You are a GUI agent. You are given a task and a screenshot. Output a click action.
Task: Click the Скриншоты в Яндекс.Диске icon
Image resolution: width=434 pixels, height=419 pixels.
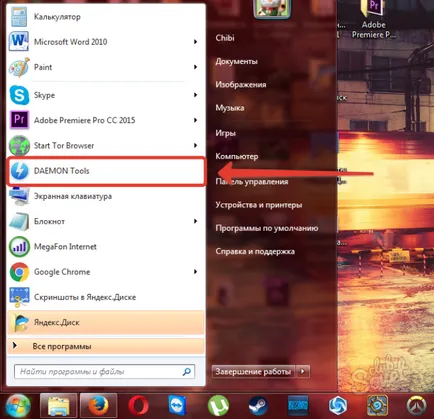[x=19, y=297]
